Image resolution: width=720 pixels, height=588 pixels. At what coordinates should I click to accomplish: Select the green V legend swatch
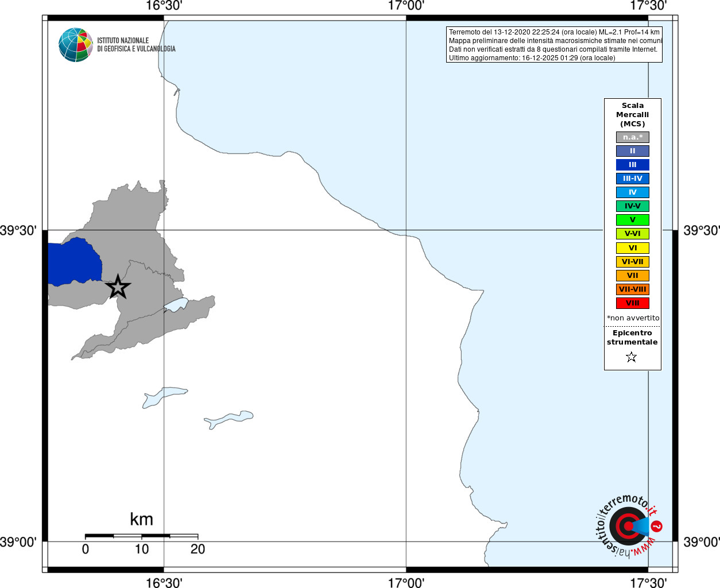[633, 220]
